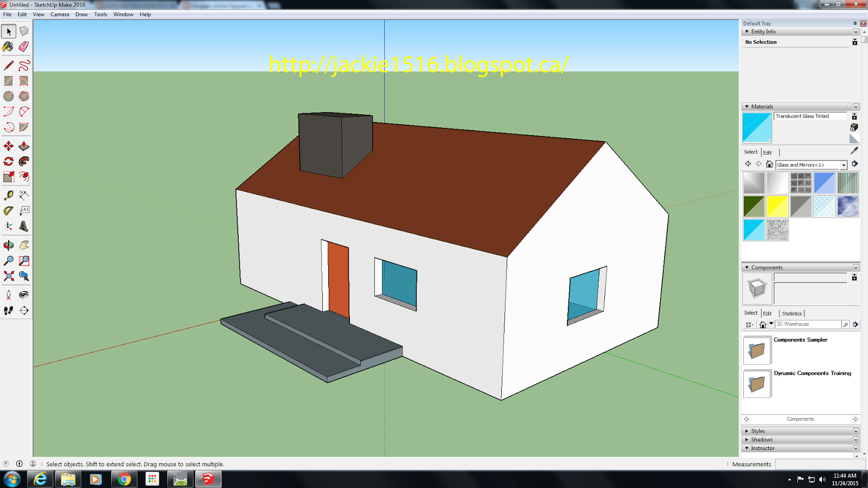This screenshot has height=488, width=868.
Task: Select the yellow material swatch
Action: tap(777, 207)
